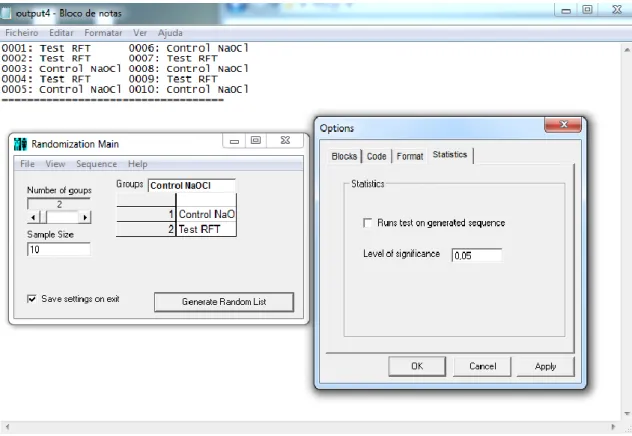The height and width of the screenshot is (436, 632).
Task: Click Notepad vertical scrollbar down arrow
Action: click(627, 414)
